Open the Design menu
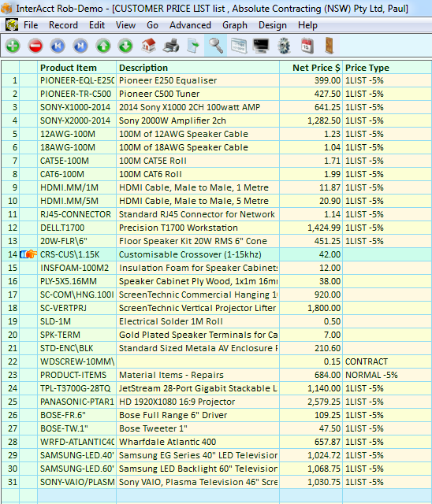Screen dimensions: 432x504 pos(273,25)
